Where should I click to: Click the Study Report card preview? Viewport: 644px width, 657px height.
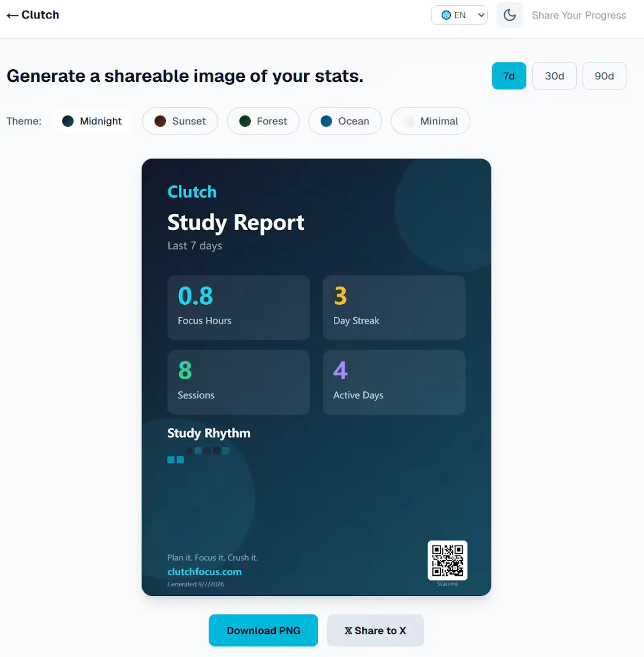316,377
